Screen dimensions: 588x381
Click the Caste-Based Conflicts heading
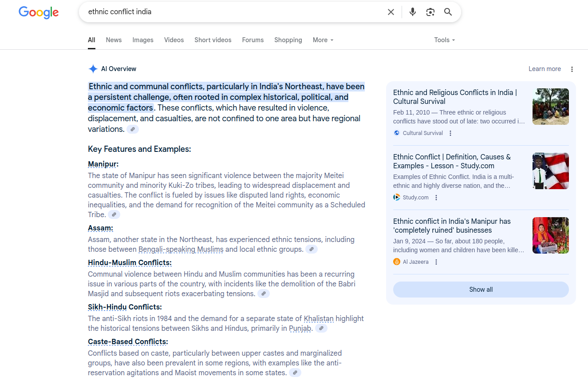coord(128,342)
